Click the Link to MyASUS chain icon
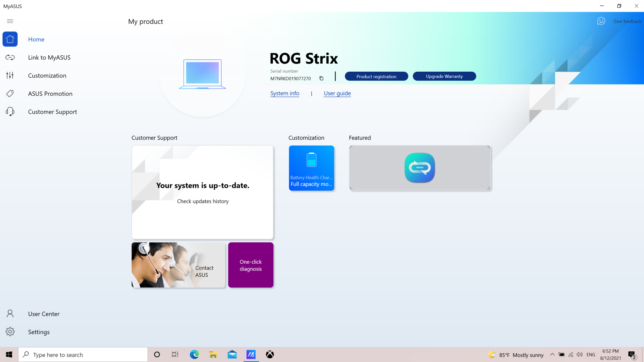Viewport: 644px width, 362px height. pos(10,58)
